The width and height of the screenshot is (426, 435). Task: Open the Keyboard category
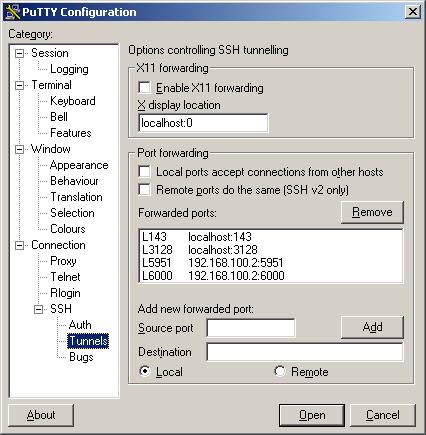click(x=73, y=101)
